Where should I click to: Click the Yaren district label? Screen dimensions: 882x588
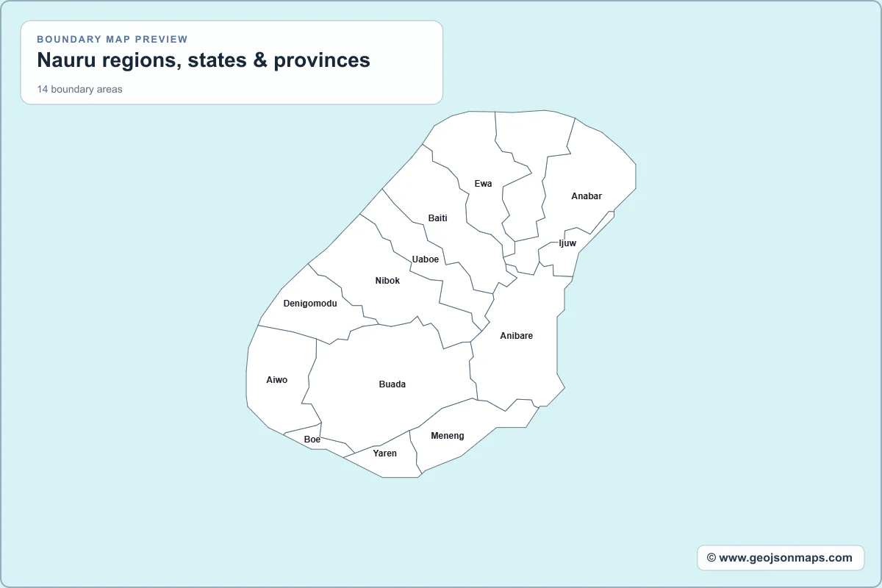(384, 453)
